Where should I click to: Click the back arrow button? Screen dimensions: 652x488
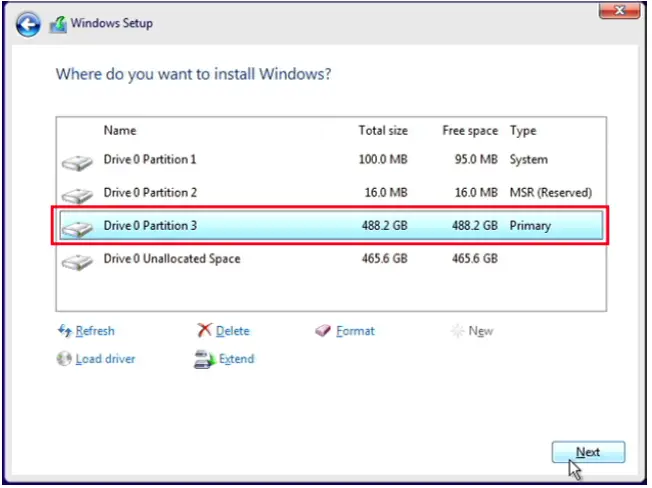pyautogui.click(x=30, y=22)
